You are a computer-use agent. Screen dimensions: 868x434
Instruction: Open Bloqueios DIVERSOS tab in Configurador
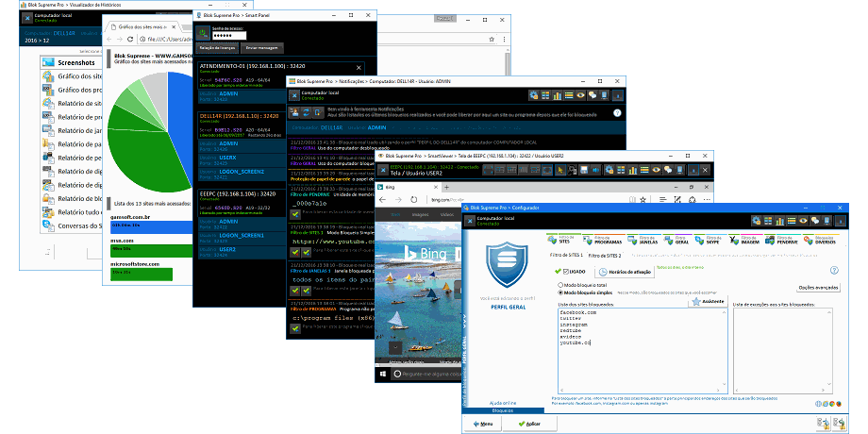[820, 240]
